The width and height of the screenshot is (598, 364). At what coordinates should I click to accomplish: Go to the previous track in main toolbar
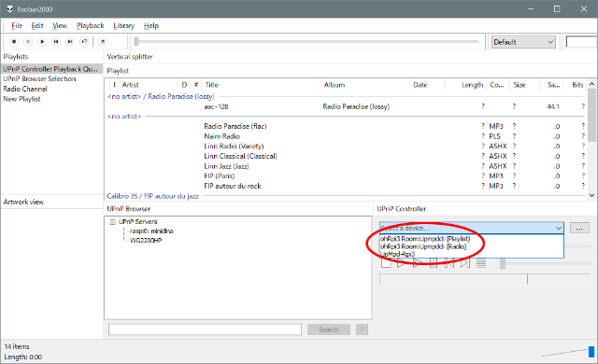[56, 41]
